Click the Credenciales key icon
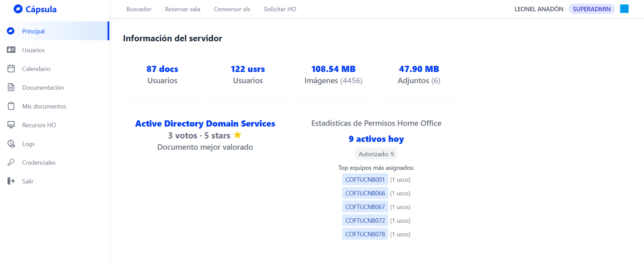The height and width of the screenshot is (265, 644). (x=11, y=162)
